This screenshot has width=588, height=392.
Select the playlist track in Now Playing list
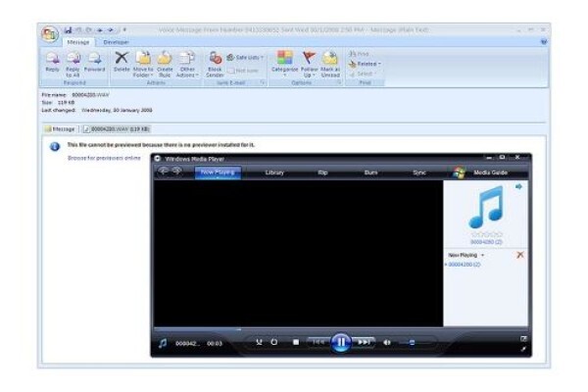[x=465, y=265]
